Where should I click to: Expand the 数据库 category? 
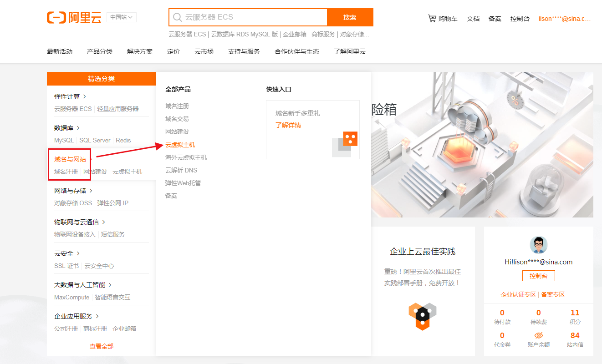[x=61, y=128]
